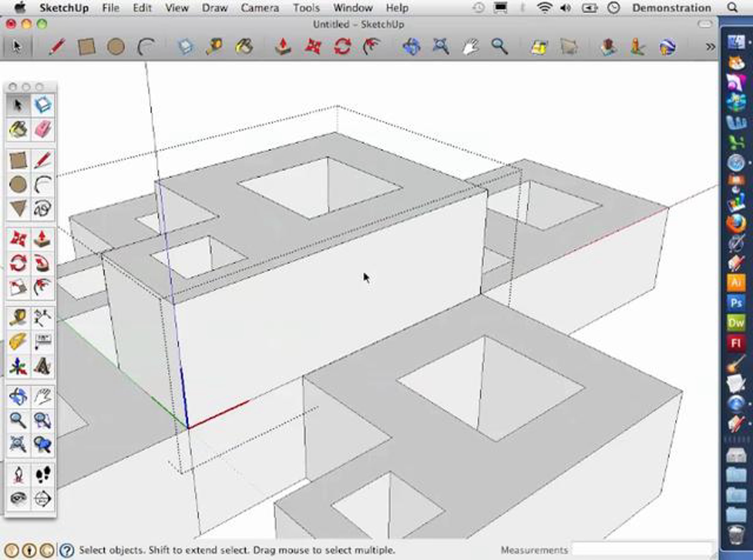Open the Draw menu
This screenshot has height=560, width=753.
coord(215,8)
